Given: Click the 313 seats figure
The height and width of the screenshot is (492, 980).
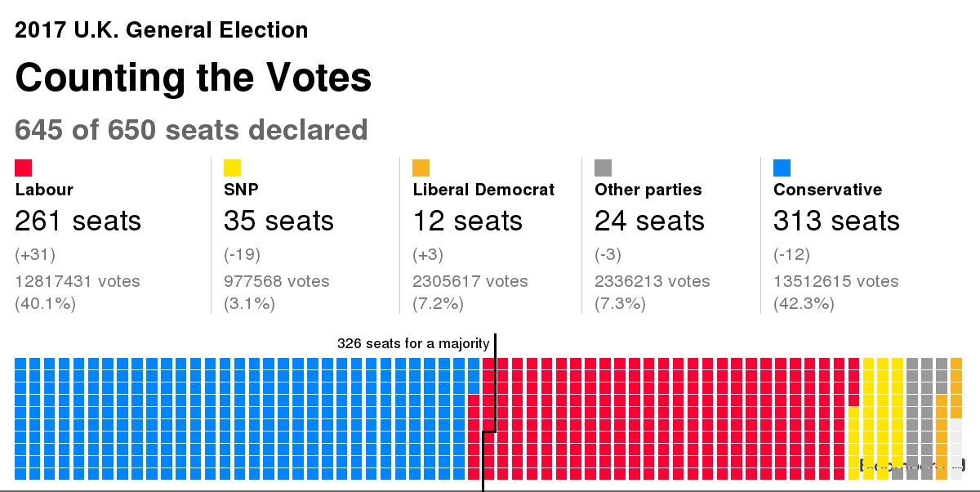Looking at the screenshot, I should pos(836,221).
